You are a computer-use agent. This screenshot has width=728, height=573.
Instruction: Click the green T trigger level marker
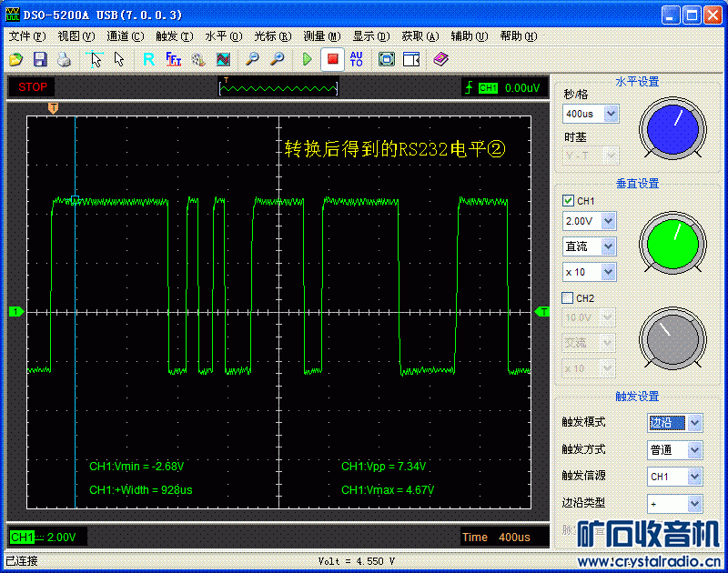pyautogui.click(x=541, y=312)
